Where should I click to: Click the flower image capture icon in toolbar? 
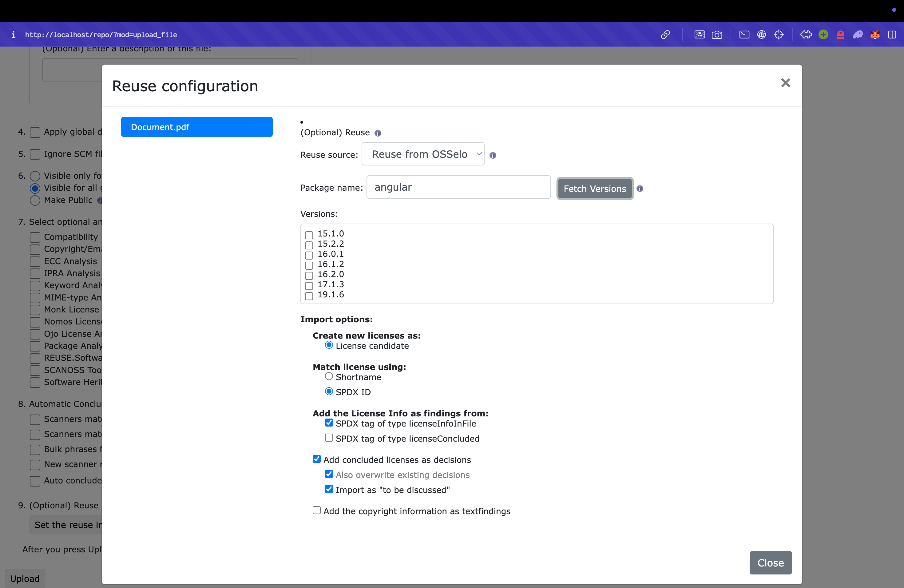(700, 34)
